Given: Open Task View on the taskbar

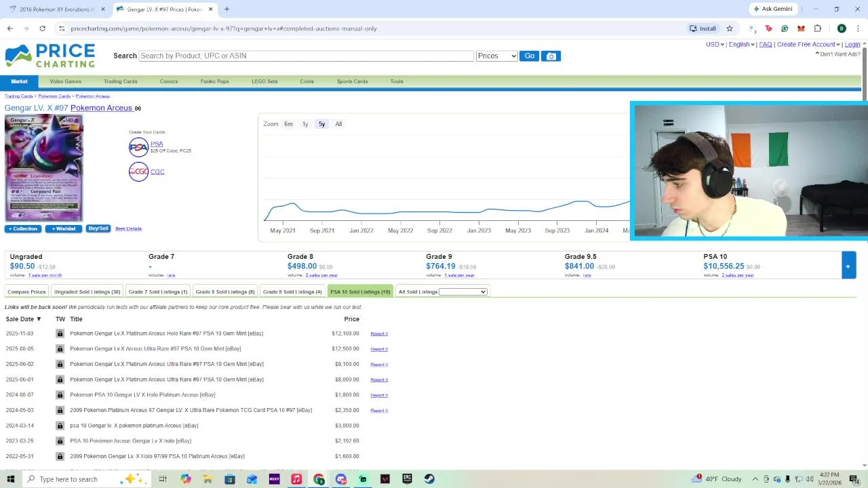Looking at the screenshot, I should (x=163, y=479).
